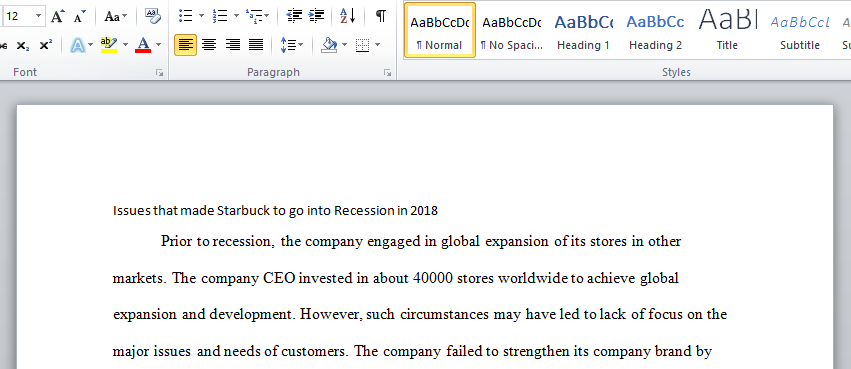The height and width of the screenshot is (369, 851).
Task: Expand the borders dropdown arrow
Action: [x=378, y=45]
